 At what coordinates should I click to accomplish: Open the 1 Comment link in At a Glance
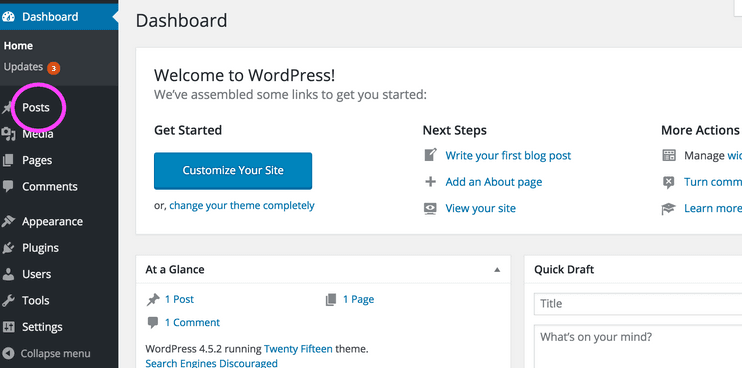[192, 323]
